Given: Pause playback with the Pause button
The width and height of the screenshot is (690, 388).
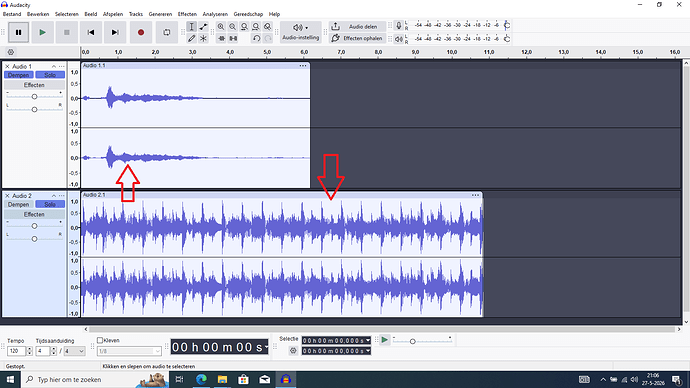Looking at the screenshot, I should (18, 33).
